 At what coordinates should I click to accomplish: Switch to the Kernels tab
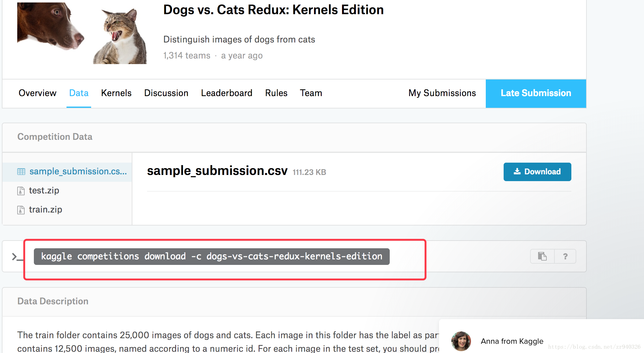point(116,93)
